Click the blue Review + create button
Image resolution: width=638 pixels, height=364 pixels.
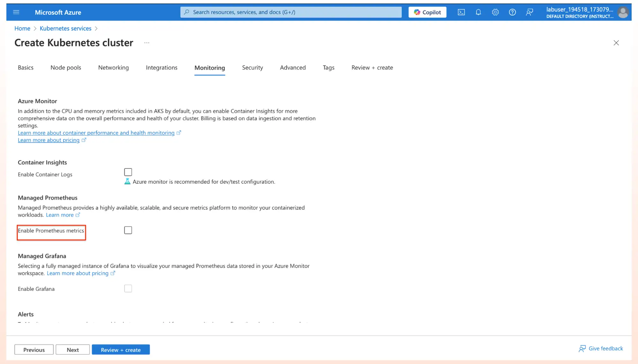(121, 350)
